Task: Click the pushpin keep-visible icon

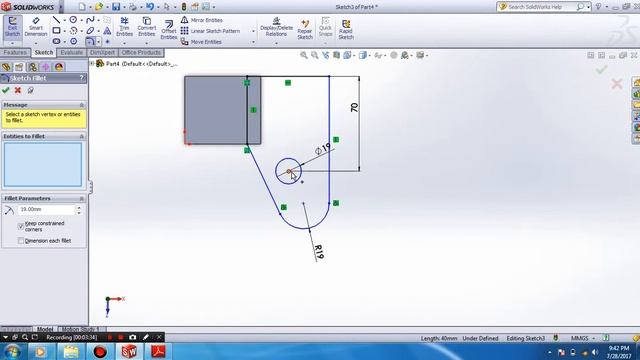Action: [x=30, y=90]
